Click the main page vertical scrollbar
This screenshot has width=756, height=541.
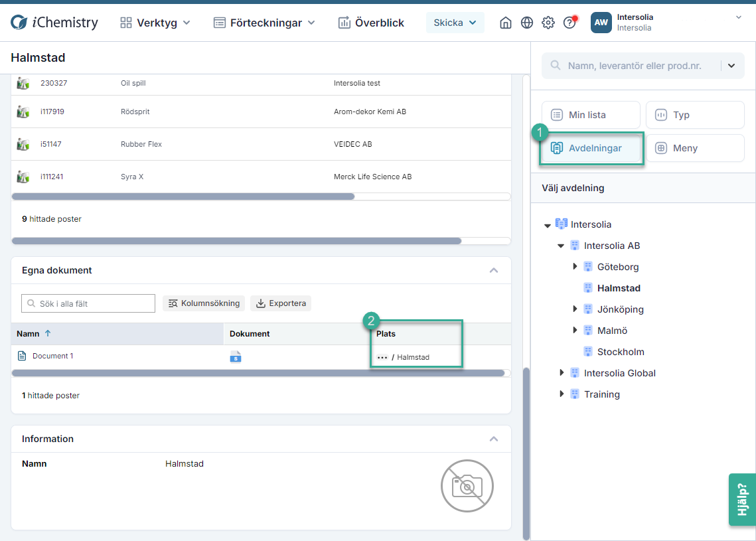click(x=526, y=453)
